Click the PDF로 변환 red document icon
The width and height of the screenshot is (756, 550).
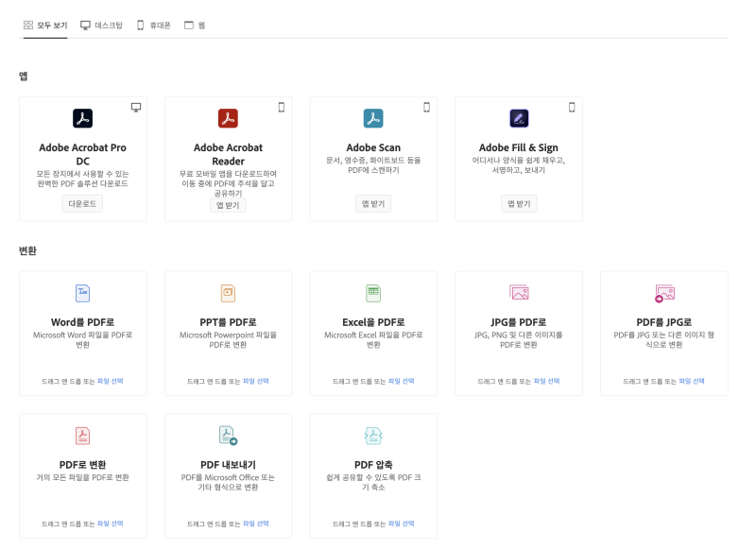[x=82, y=436]
